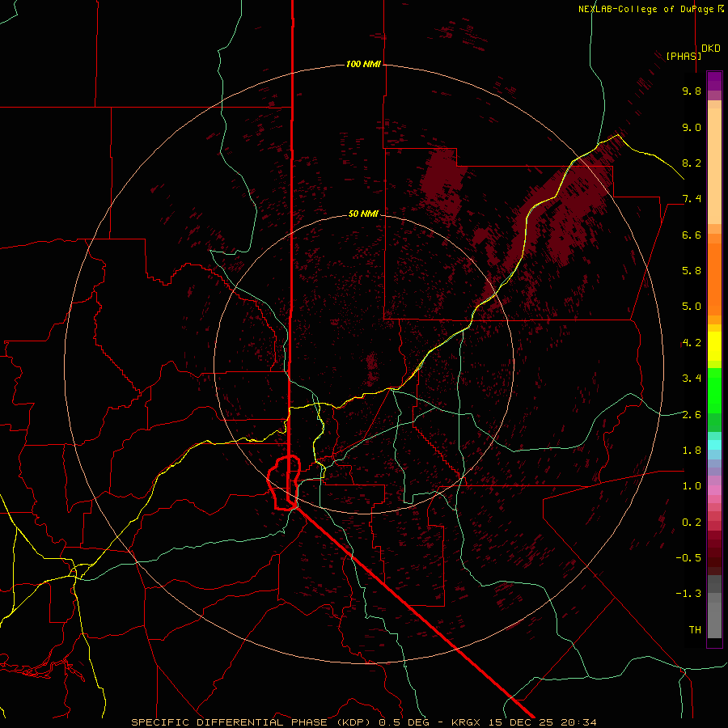The image size is (728, 728).
Task: Click the 6.6 value on the color scale
Action: tap(692, 235)
